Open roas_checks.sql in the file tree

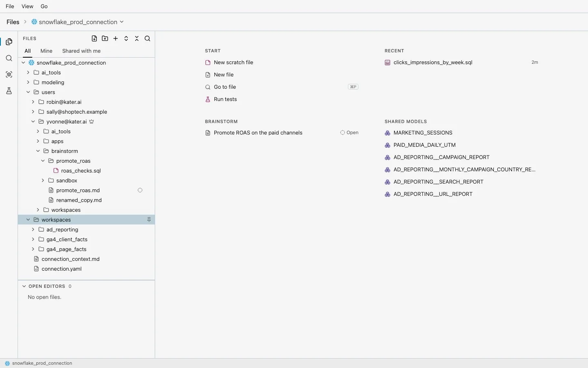pyautogui.click(x=81, y=171)
